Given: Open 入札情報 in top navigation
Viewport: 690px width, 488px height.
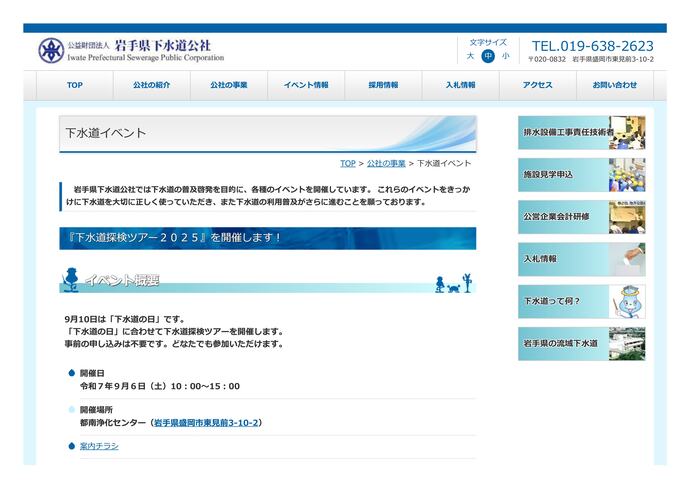Looking at the screenshot, I should tap(460, 86).
